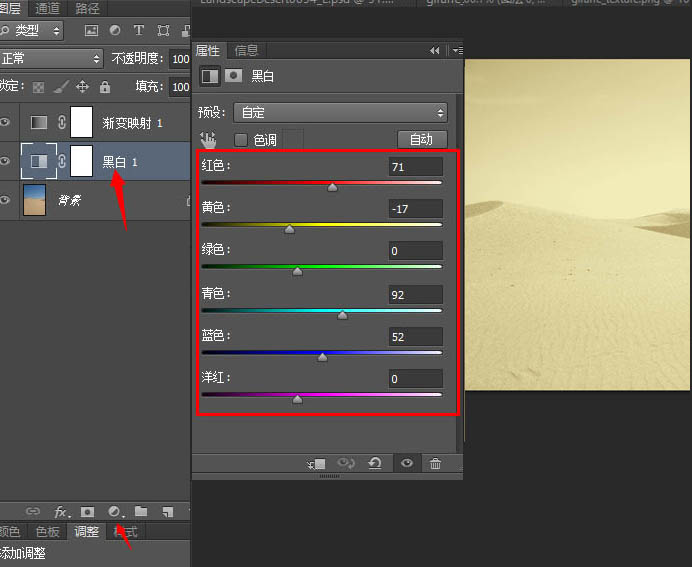Select the on-image hand adjustment tool
Screen dimensions: 692x567
pos(208,140)
